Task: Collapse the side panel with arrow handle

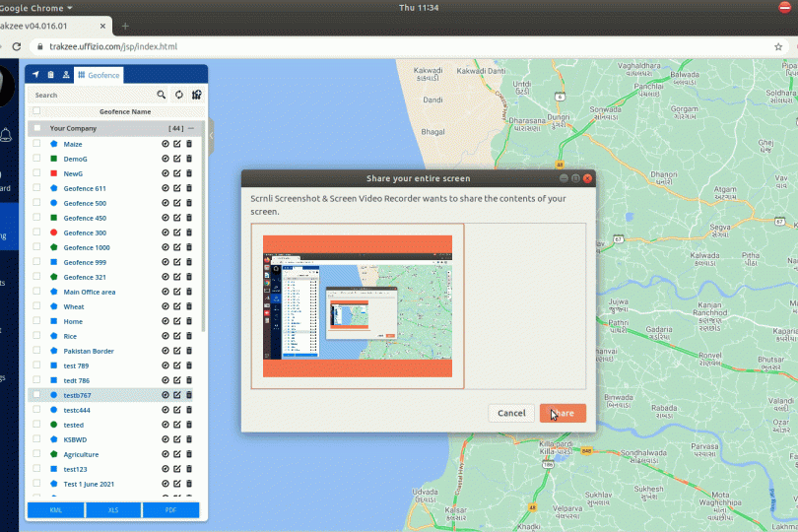Action: pos(211,136)
